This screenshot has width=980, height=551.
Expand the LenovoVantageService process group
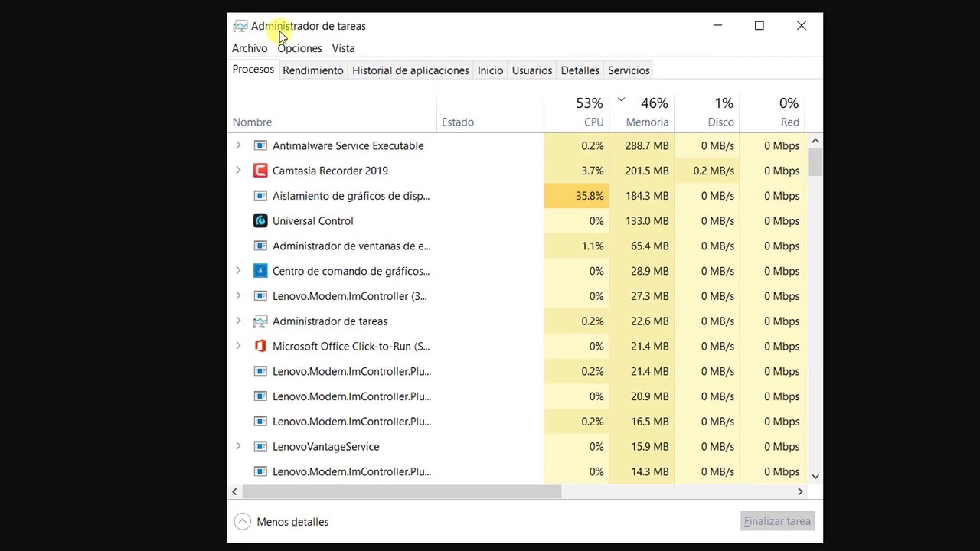point(238,446)
